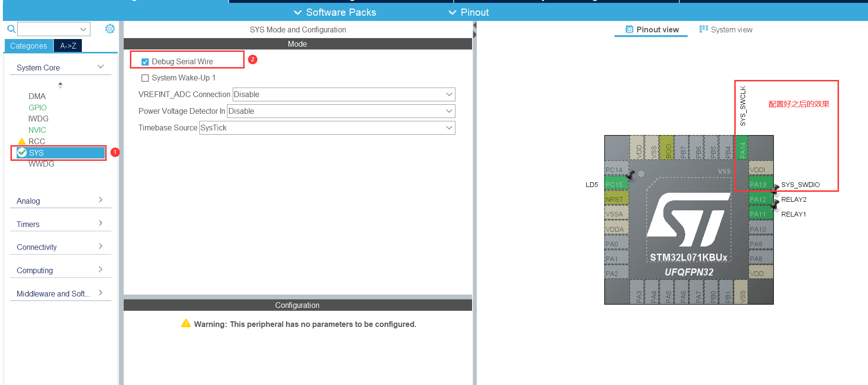Click pin PA13 on the chip
Viewport: 868px width, 385px height.
pyautogui.click(x=760, y=184)
